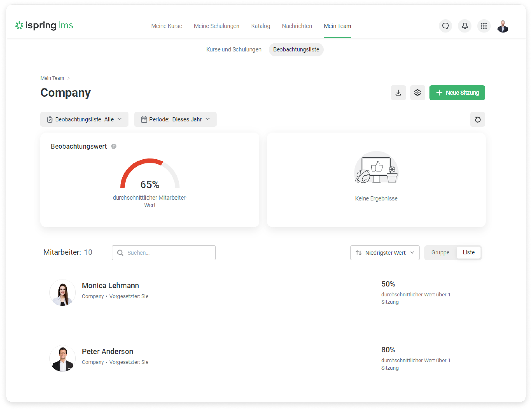Open the Kurse und Schulungen tab
This screenshot has height=410, width=532.
pyautogui.click(x=233, y=49)
